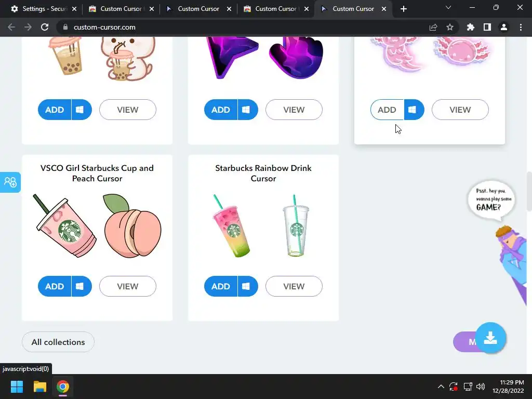Toggle Chrome side panel
Screen dimensions: 532x399
click(x=487, y=27)
